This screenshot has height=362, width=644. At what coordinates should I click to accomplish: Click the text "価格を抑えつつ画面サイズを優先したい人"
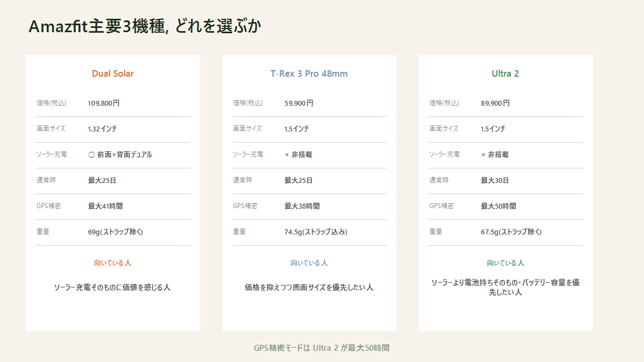(x=309, y=287)
